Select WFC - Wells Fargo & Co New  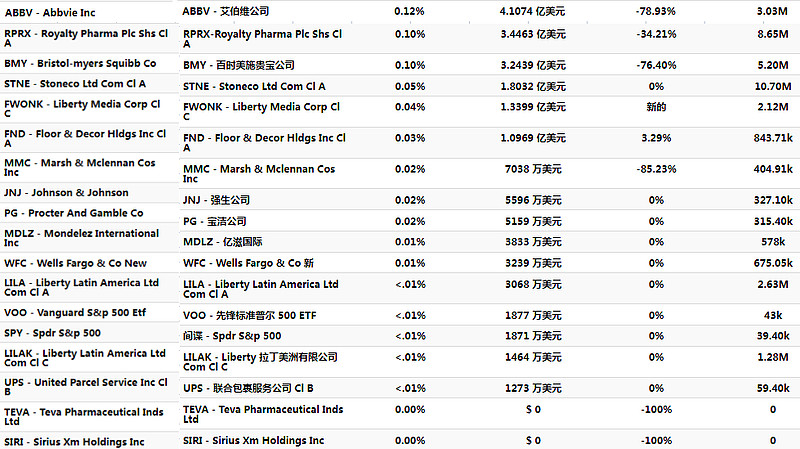76,263
